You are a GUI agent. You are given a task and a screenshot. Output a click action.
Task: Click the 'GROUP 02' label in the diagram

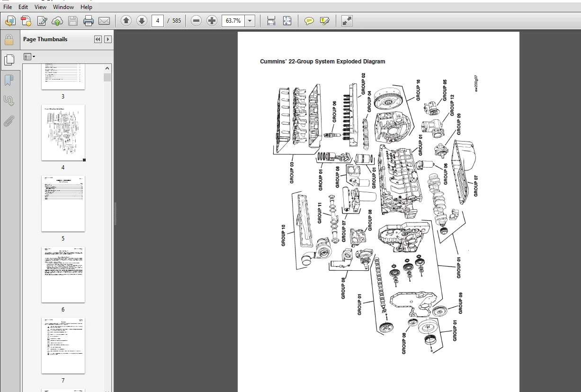tap(363, 83)
